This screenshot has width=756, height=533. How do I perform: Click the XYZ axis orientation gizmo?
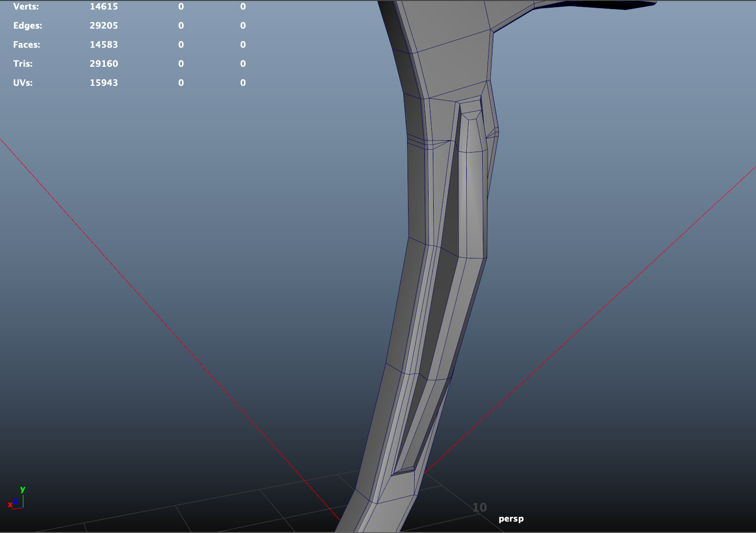pos(16,499)
